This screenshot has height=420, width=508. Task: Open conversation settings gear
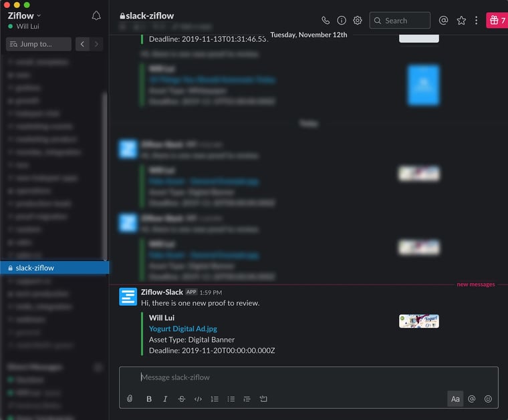[358, 21]
